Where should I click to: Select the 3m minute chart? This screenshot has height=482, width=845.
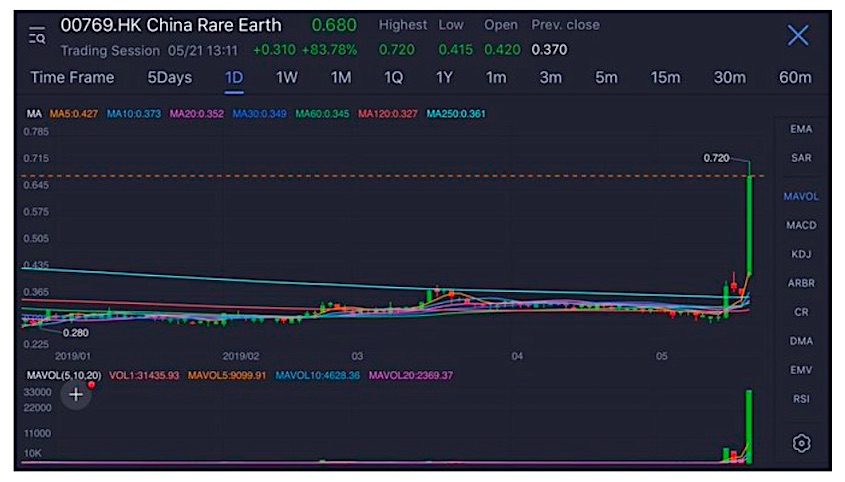click(x=551, y=78)
